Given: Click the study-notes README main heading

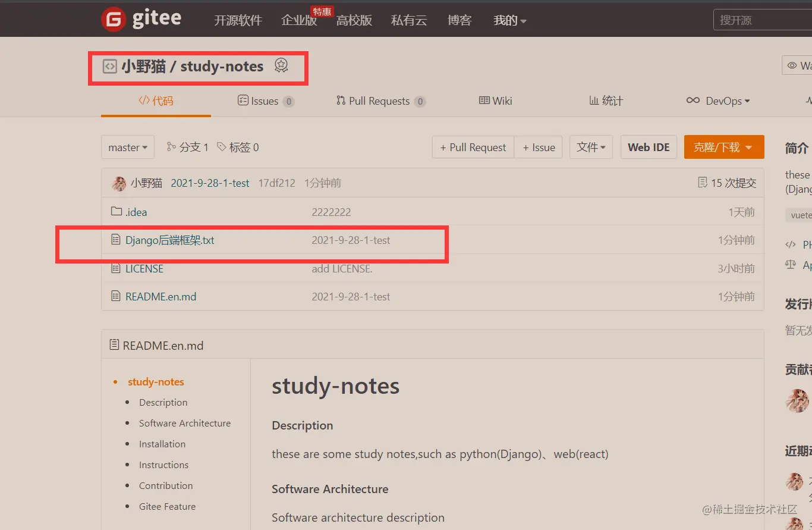Looking at the screenshot, I should [335, 386].
